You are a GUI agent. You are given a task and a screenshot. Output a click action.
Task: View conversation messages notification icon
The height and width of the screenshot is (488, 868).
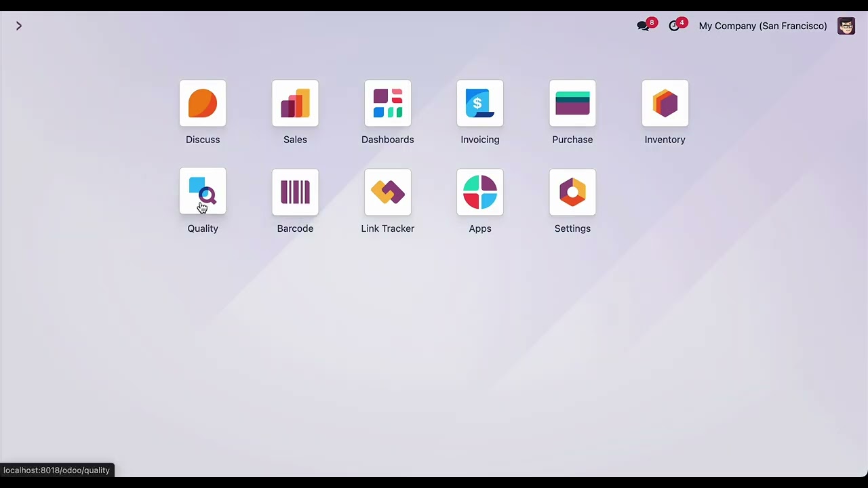click(644, 26)
